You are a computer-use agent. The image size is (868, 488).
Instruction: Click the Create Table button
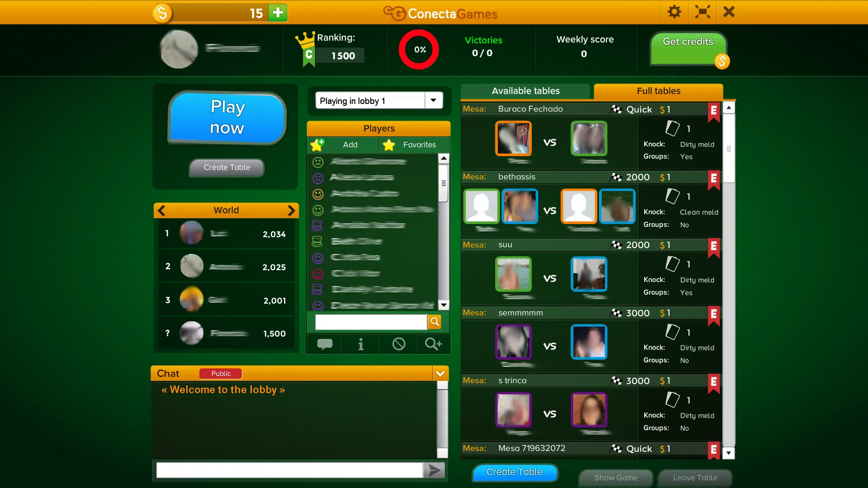click(514, 472)
